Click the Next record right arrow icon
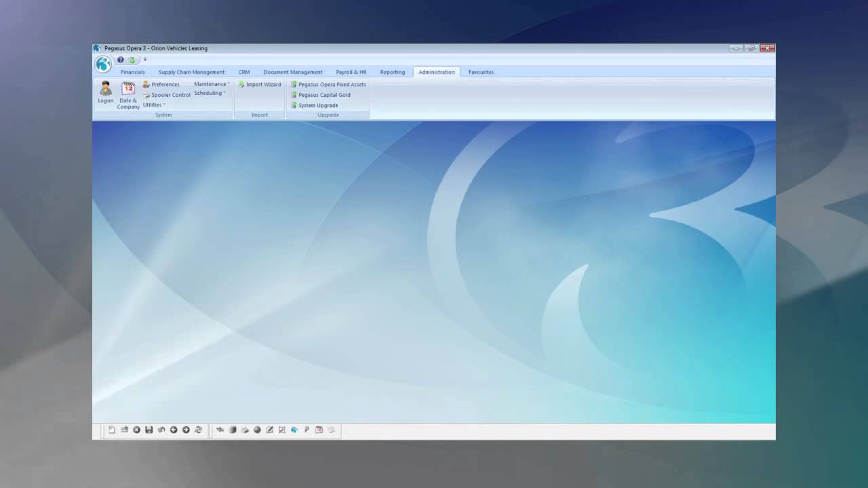The image size is (868, 488). [x=186, y=430]
